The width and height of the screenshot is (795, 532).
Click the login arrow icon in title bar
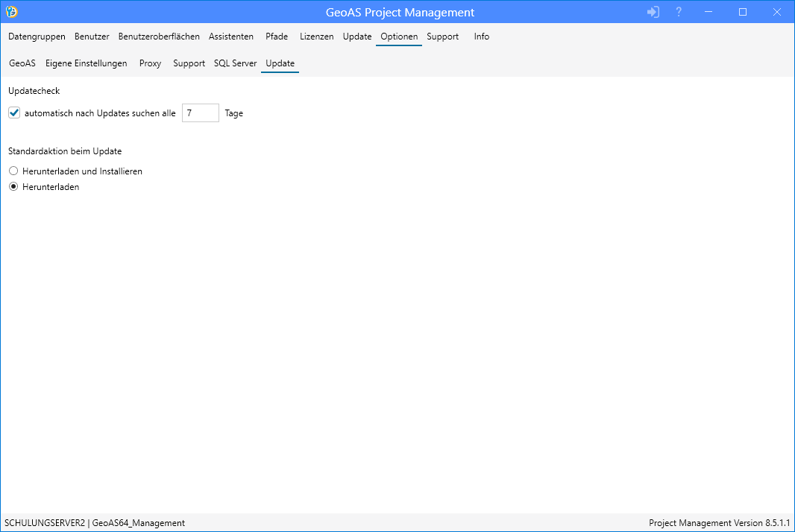coord(653,12)
